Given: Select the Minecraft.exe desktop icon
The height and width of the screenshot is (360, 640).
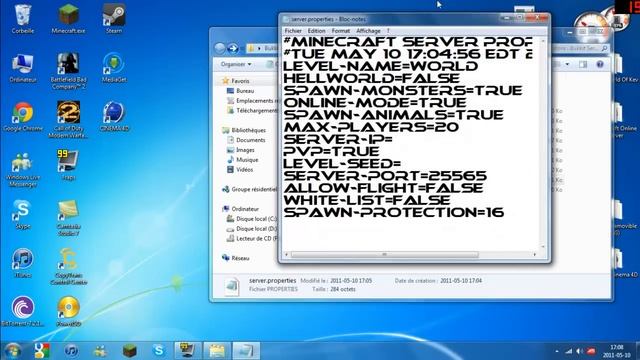Looking at the screenshot, I should (68, 18).
